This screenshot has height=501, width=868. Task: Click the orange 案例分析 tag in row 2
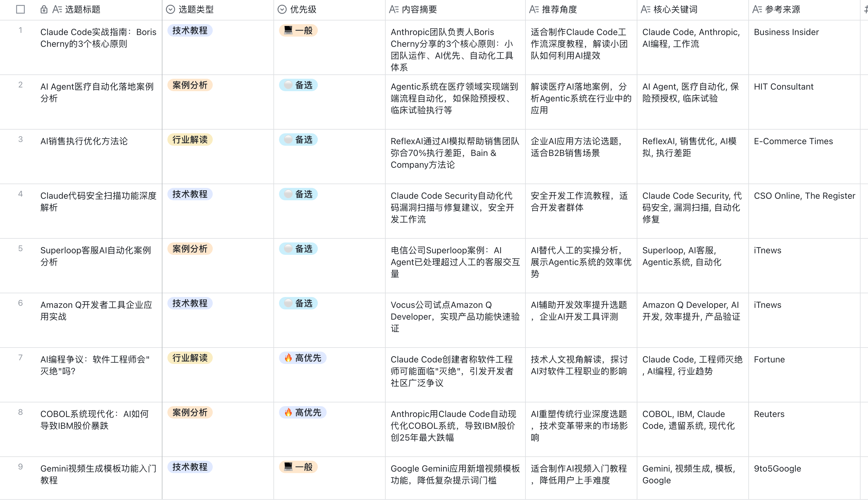point(190,85)
